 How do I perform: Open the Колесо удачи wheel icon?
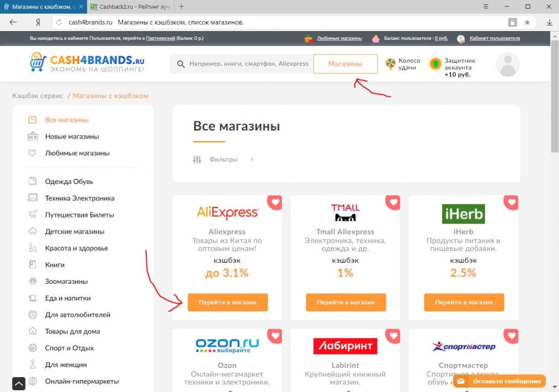click(391, 64)
